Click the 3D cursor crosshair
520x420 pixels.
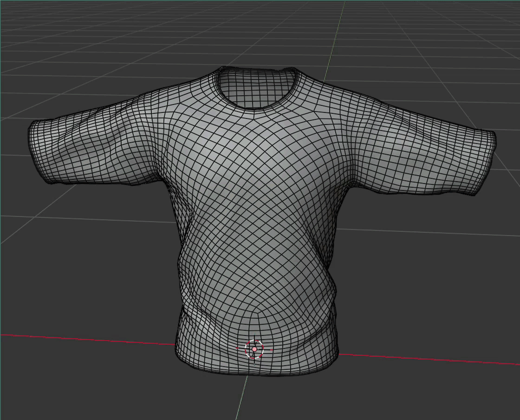254,349
